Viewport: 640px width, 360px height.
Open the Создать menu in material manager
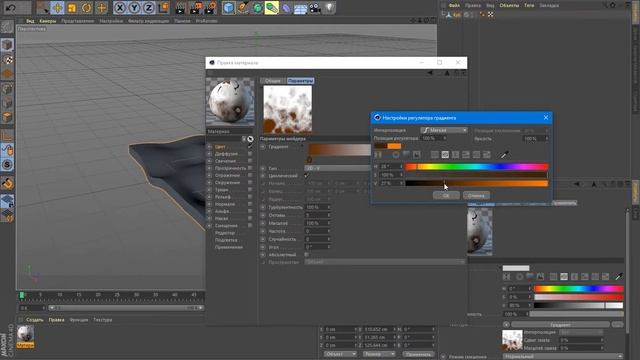pos(35,320)
